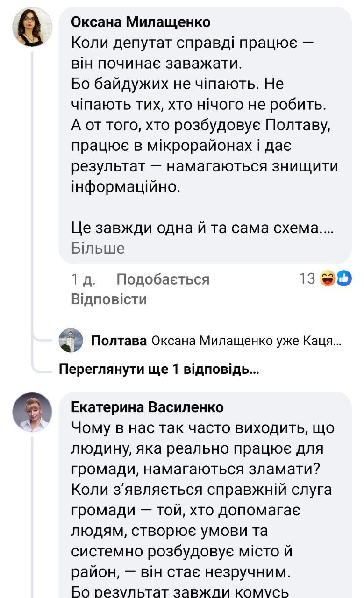Image resolution: width=364 pixels, height=598 pixels.
Task: Click the blue thumbs-up reaction icon
Action: (x=343, y=279)
